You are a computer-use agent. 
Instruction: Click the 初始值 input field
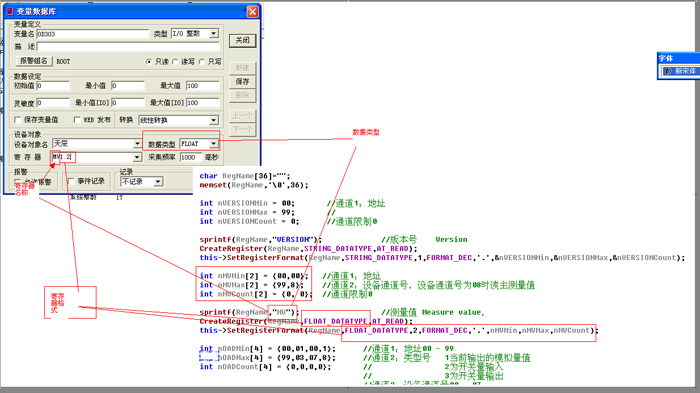[x=53, y=85]
